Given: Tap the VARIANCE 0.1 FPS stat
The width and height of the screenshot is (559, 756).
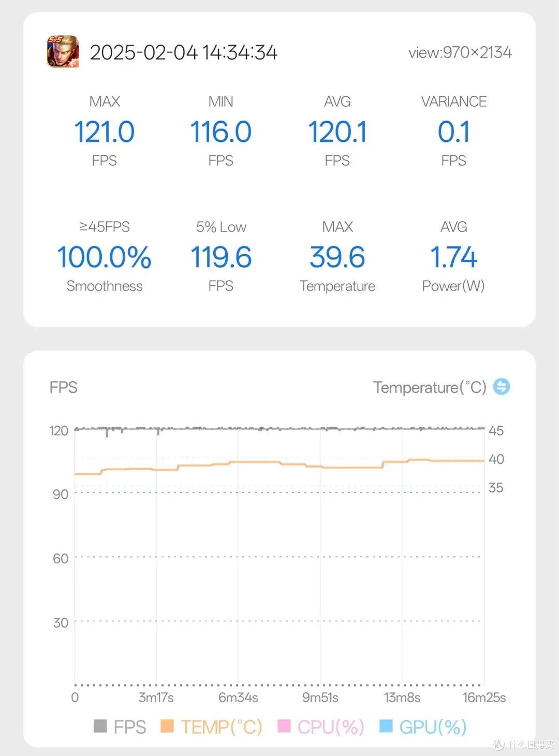Looking at the screenshot, I should (x=454, y=132).
